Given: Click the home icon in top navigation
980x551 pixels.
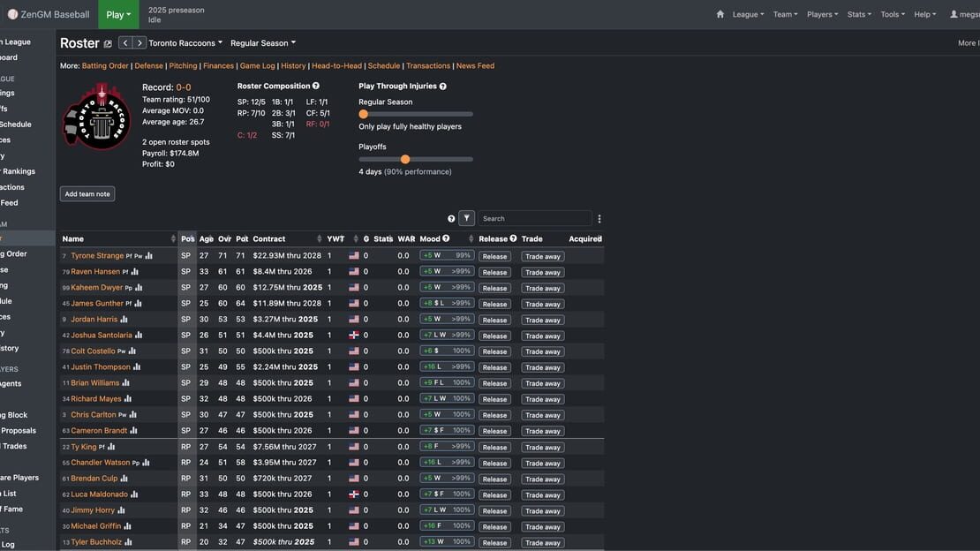Looking at the screenshot, I should tap(720, 14).
